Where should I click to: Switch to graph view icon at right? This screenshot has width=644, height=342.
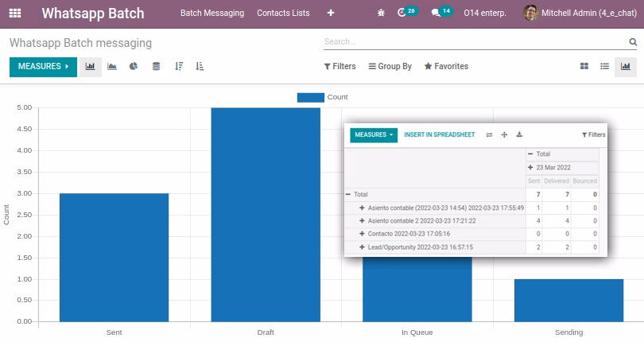pos(626,67)
